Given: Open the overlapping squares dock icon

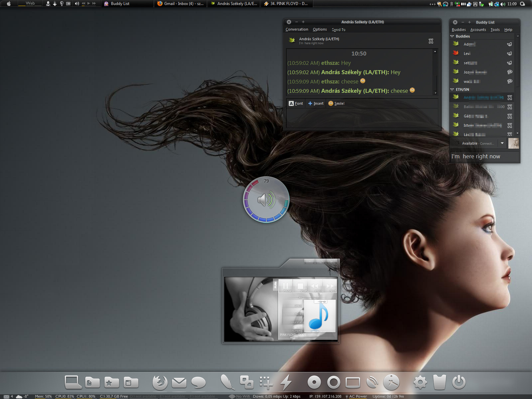Looking at the screenshot, I should coord(247,382).
